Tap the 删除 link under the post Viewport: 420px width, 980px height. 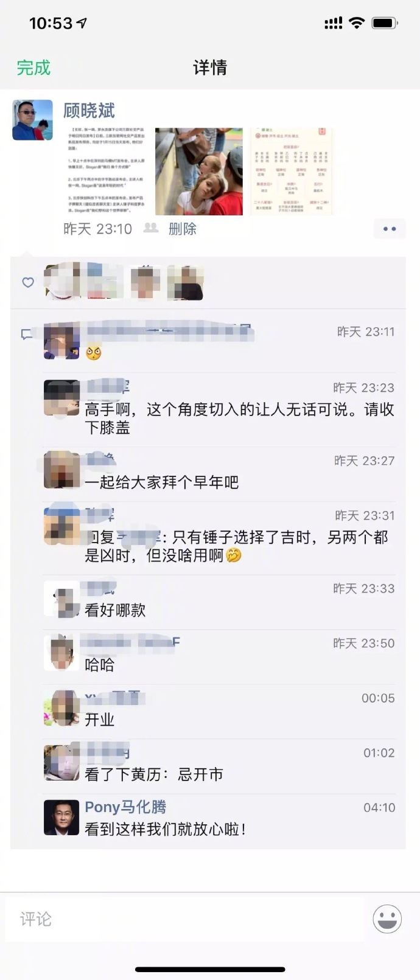pyautogui.click(x=183, y=229)
